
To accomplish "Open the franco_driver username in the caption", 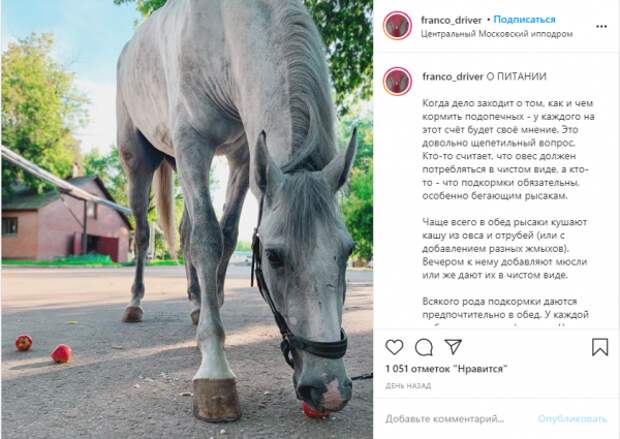I will coord(453,76).
